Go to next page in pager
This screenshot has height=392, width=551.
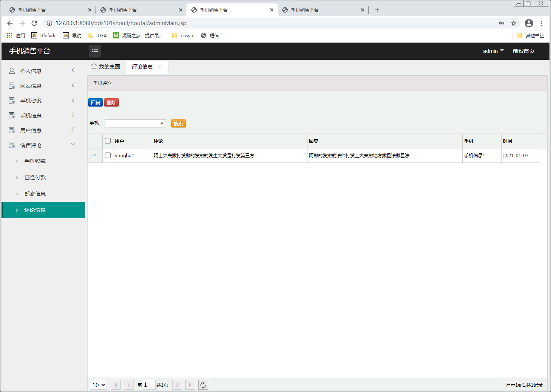tap(177, 385)
